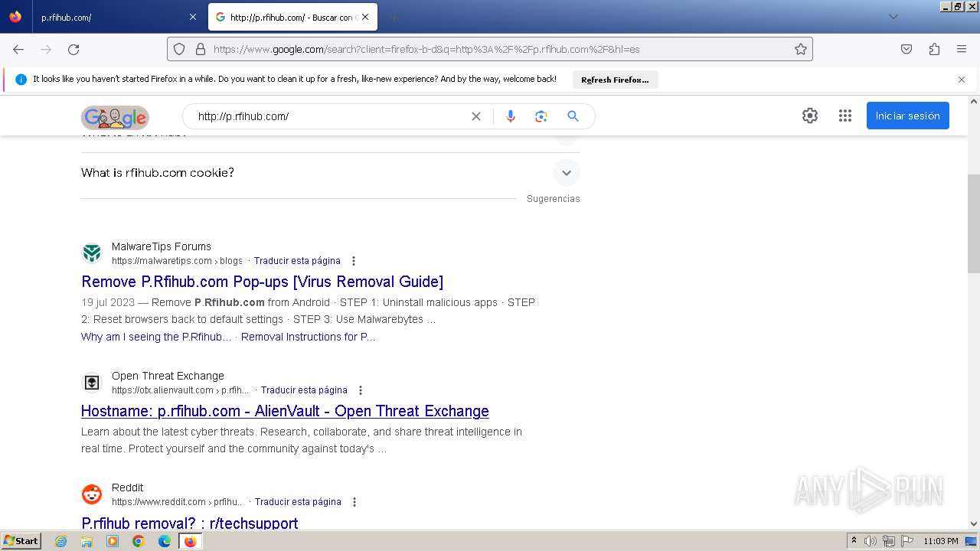Open the MalwareTips result options dots

coord(354,261)
